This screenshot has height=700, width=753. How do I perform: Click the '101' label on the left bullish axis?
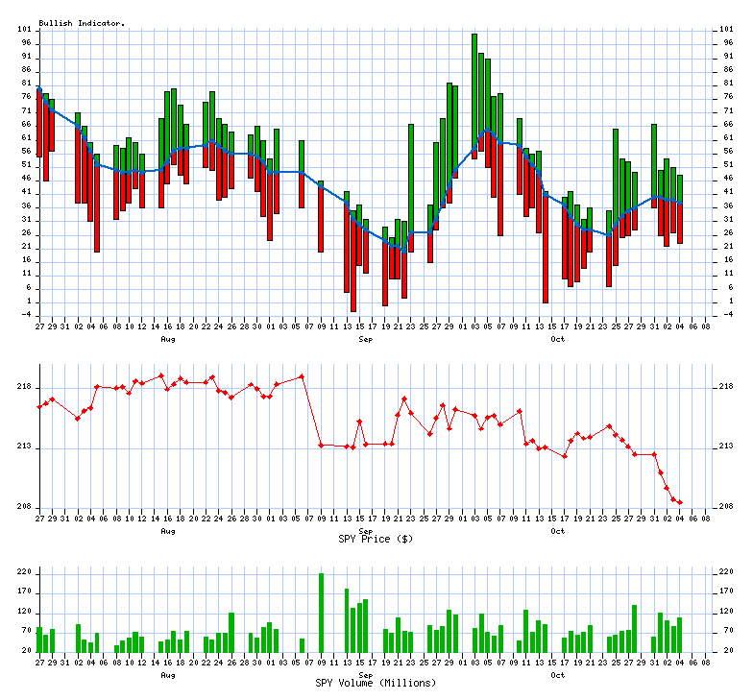(24, 30)
